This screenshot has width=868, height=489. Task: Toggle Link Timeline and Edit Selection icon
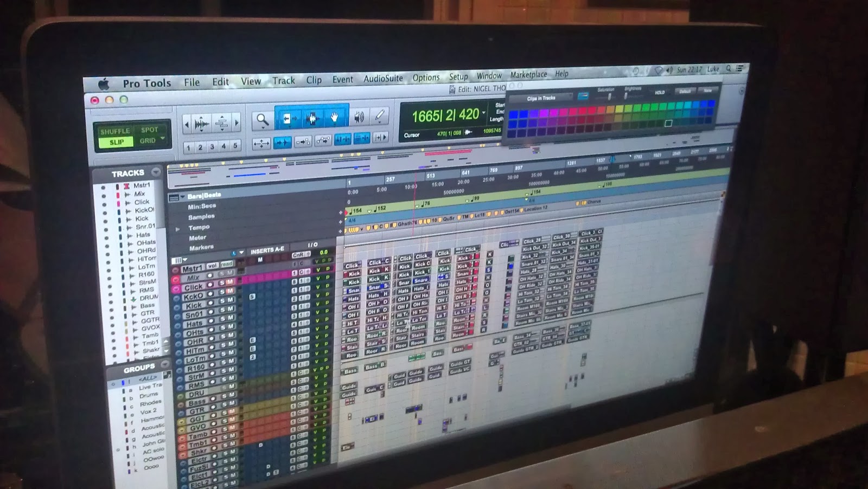click(342, 139)
